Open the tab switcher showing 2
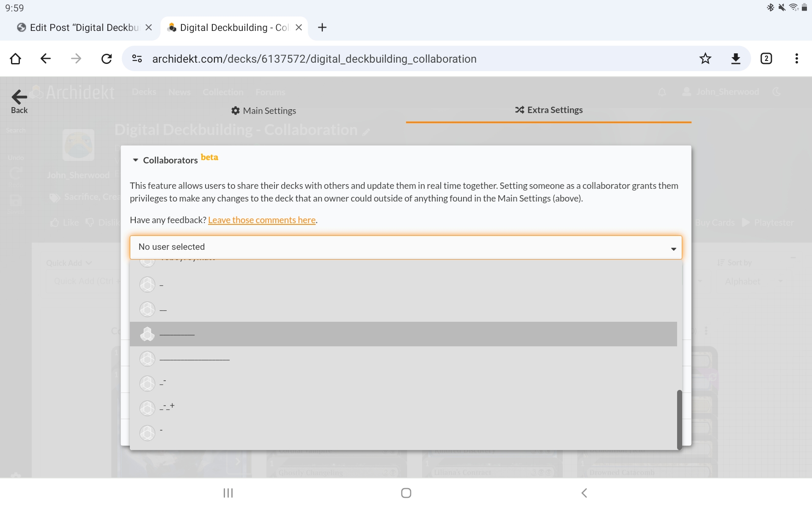The image size is (812, 508). click(766, 58)
